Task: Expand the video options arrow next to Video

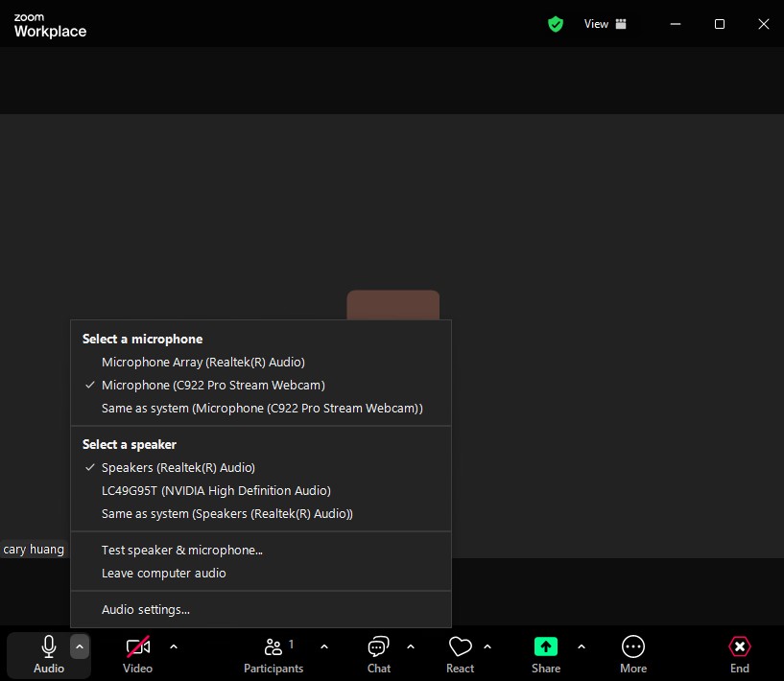Action: 174,646
